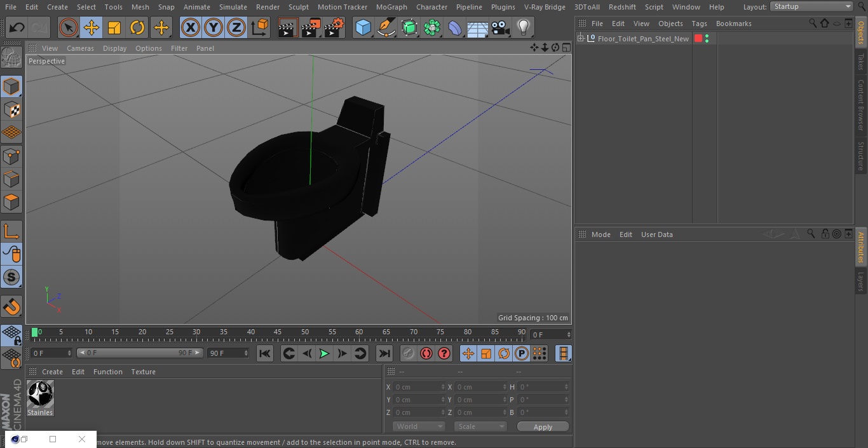Go to start of animation
The height and width of the screenshot is (448, 868).
[265, 354]
